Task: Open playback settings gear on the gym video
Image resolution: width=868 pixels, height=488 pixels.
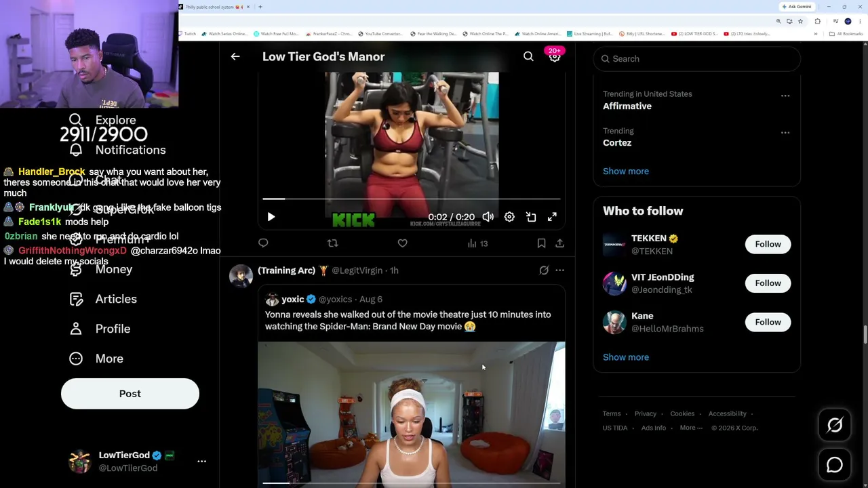Action: click(509, 217)
